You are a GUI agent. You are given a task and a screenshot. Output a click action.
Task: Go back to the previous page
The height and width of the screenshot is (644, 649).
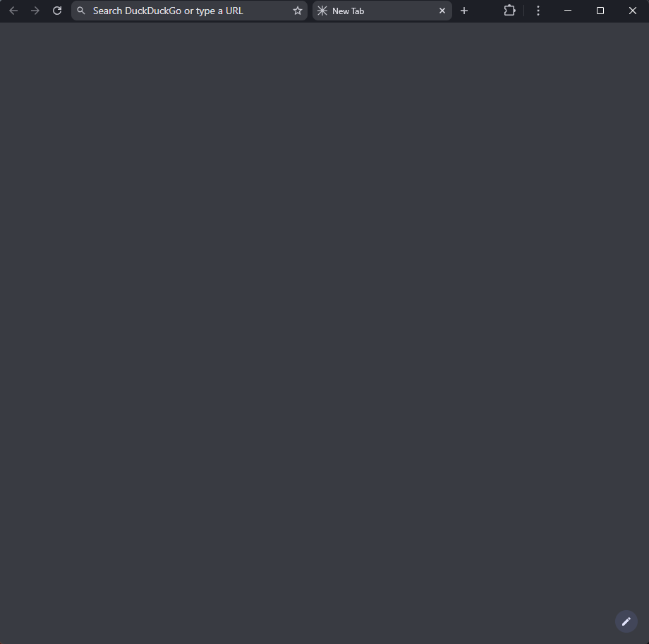[x=13, y=11]
